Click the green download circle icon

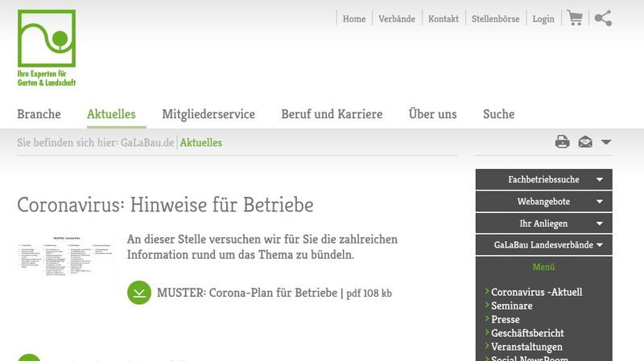coord(139,293)
